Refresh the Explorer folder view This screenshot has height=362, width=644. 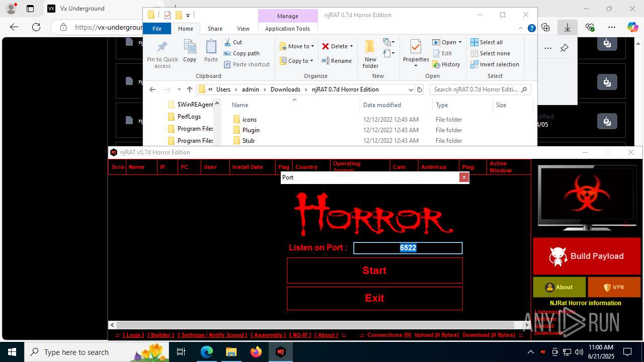tap(420, 89)
